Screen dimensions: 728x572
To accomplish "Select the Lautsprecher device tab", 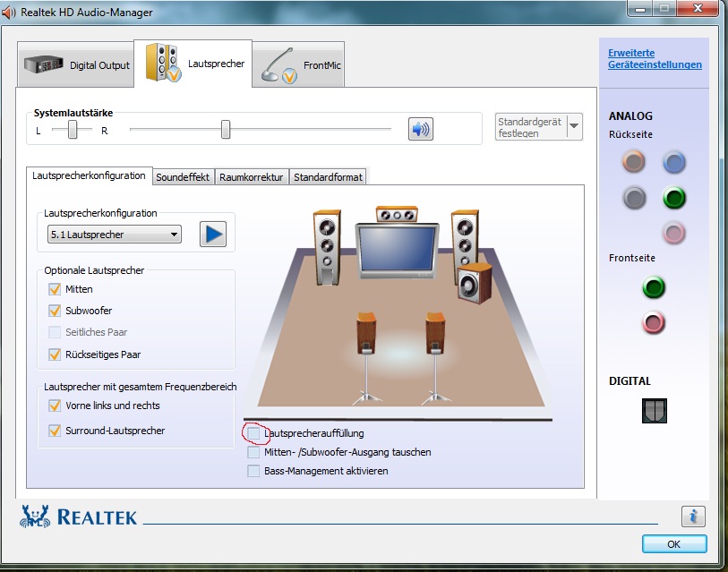I will point(193,64).
